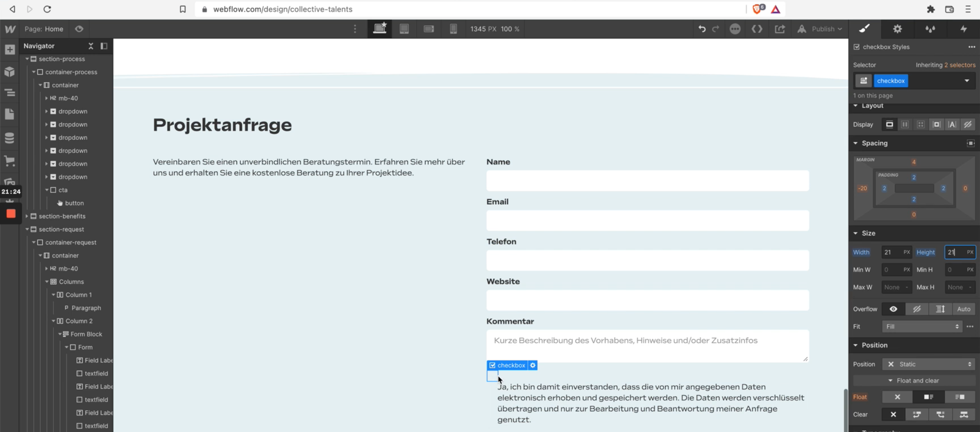Open the CMS Collections panel

[x=10, y=138]
